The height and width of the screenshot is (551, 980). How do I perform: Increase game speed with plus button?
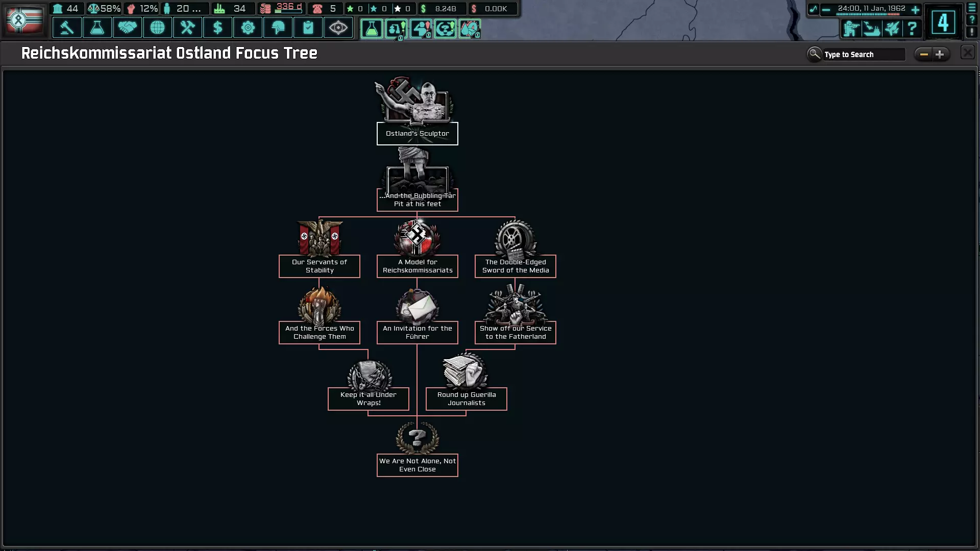pyautogui.click(x=915, y=10)
